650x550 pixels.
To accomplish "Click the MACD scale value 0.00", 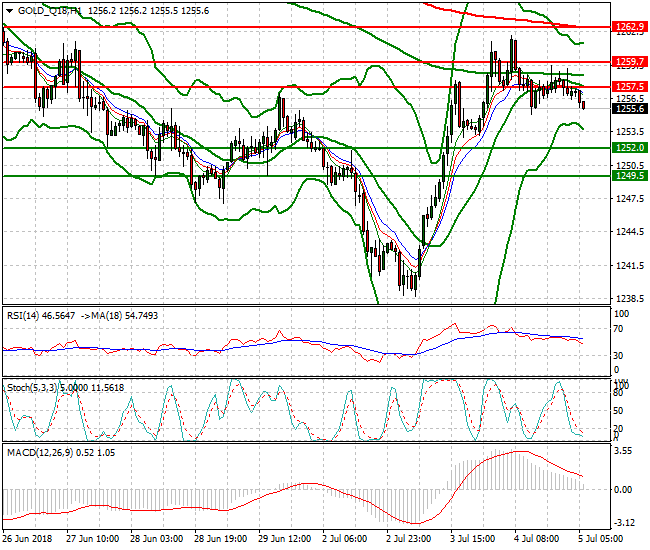I will (x=623, y=490).
